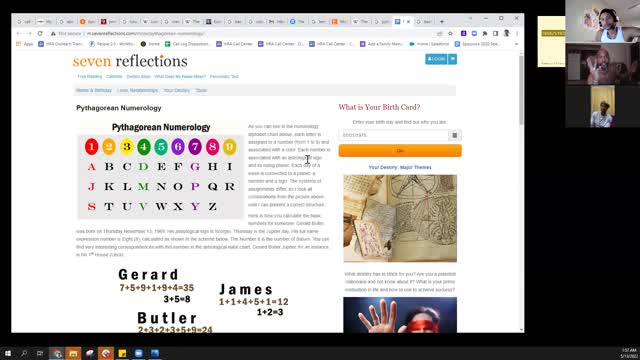The image size is (640, 360).
Task: Open Your Destiny: Major Themes link
Action: [400, 167]
